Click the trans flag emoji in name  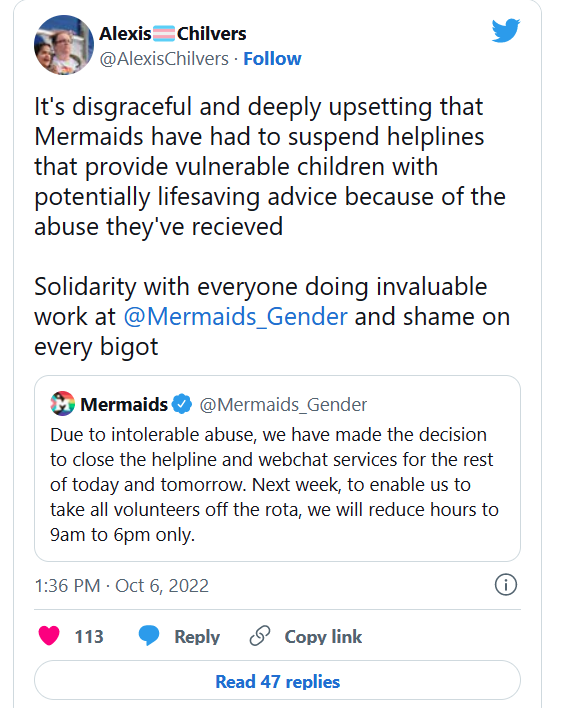(163, 33)
